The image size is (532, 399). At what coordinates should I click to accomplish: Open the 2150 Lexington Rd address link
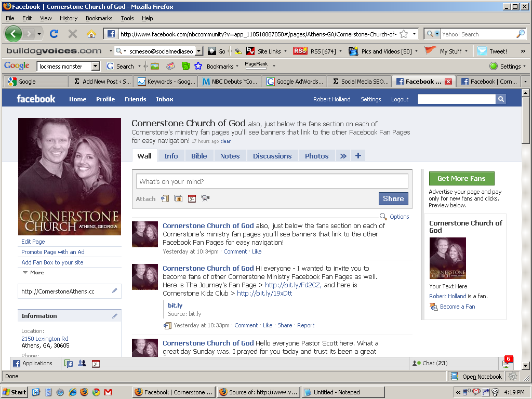click(x=45, y=339)
